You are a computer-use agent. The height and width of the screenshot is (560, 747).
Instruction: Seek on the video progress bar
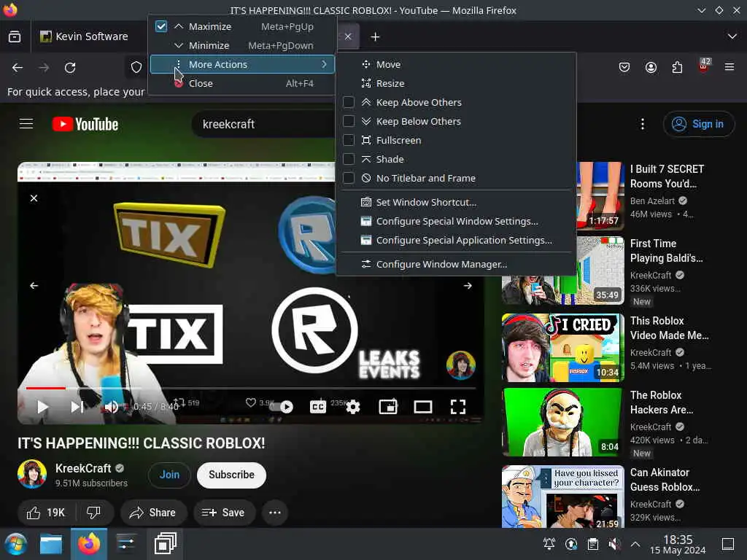click(x=251, y=388)
